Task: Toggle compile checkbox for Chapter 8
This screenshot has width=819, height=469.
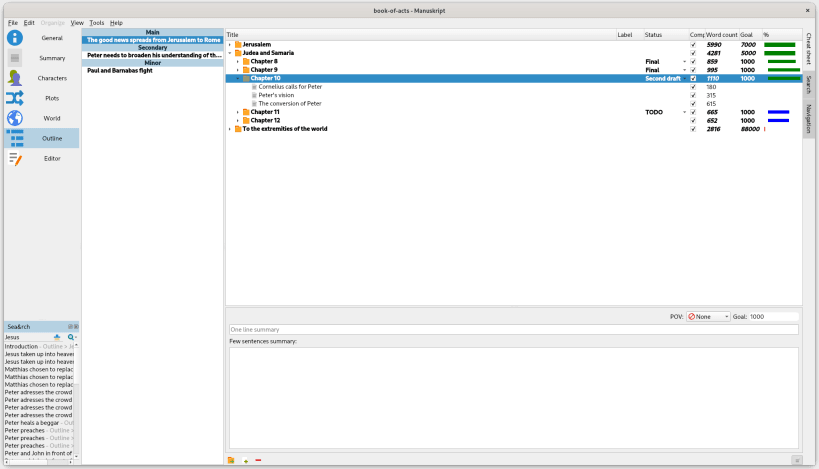Action: coord(693,62)
